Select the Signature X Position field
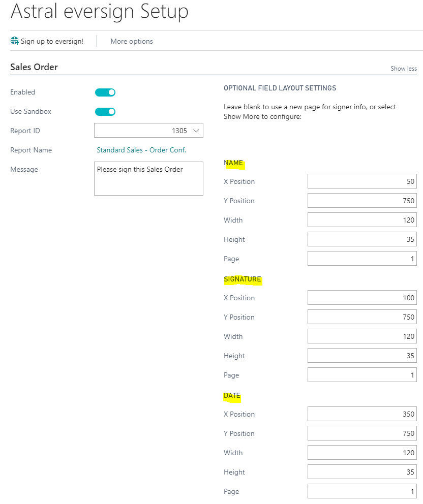This screenshot has height=504, width=423. click(362, 298)
